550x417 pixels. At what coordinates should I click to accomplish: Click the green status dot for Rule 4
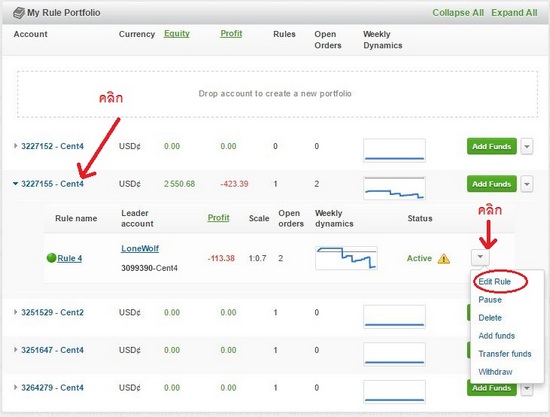tap(51, 258)
